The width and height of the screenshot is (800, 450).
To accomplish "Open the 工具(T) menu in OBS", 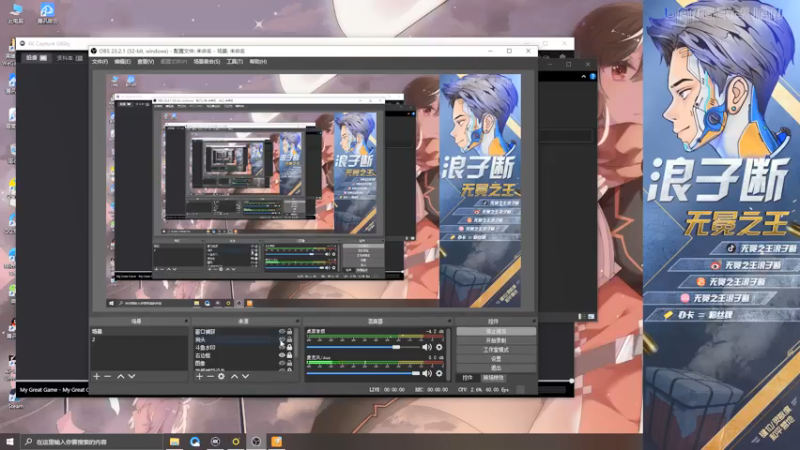I will (235, 62).
